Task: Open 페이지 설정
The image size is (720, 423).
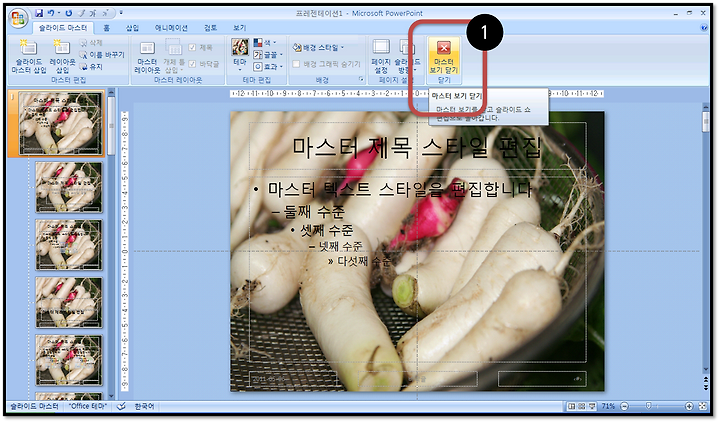Action: click(x=381, y=56)
